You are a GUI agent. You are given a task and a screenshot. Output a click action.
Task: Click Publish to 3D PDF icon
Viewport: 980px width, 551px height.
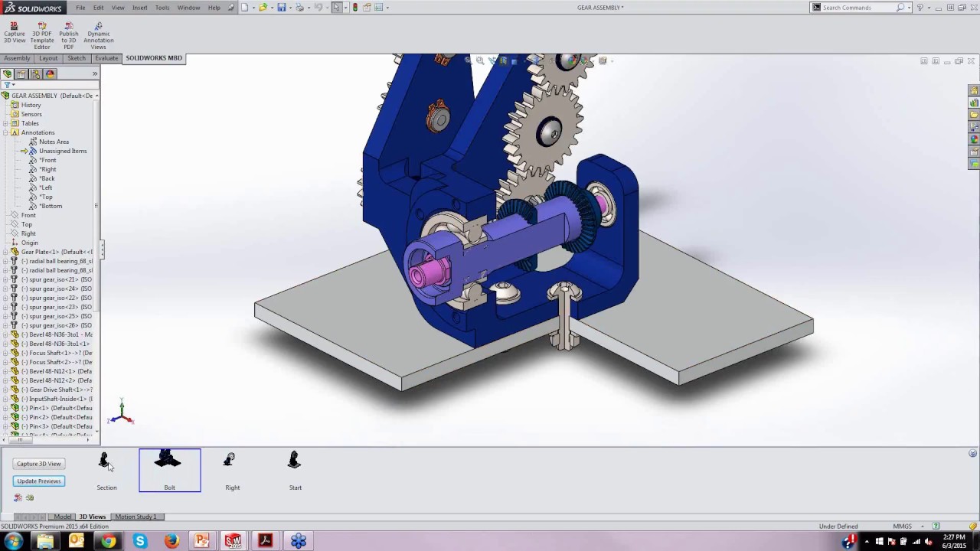coord(69,36)
